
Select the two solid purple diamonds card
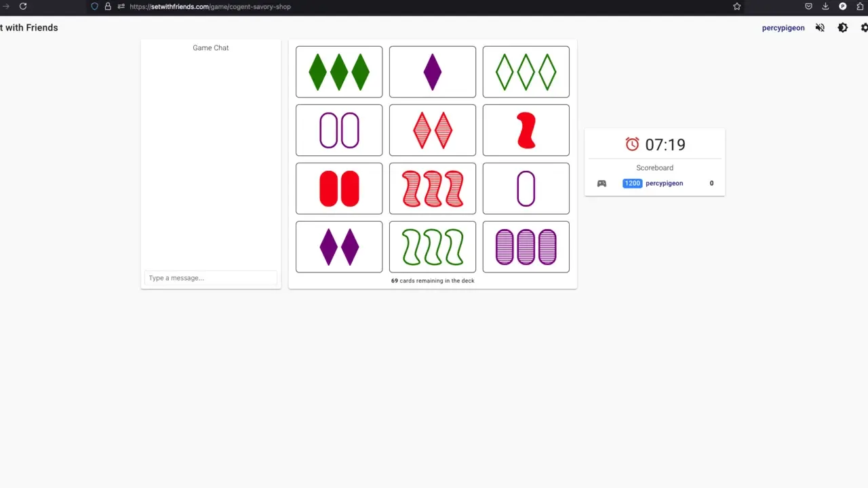pyautogui.click(x=339, y=247)
